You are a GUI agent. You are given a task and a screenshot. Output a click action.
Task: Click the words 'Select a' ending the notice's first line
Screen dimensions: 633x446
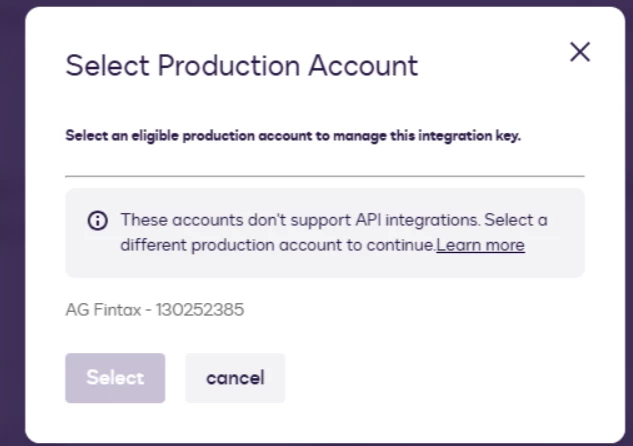coord(516,220)
